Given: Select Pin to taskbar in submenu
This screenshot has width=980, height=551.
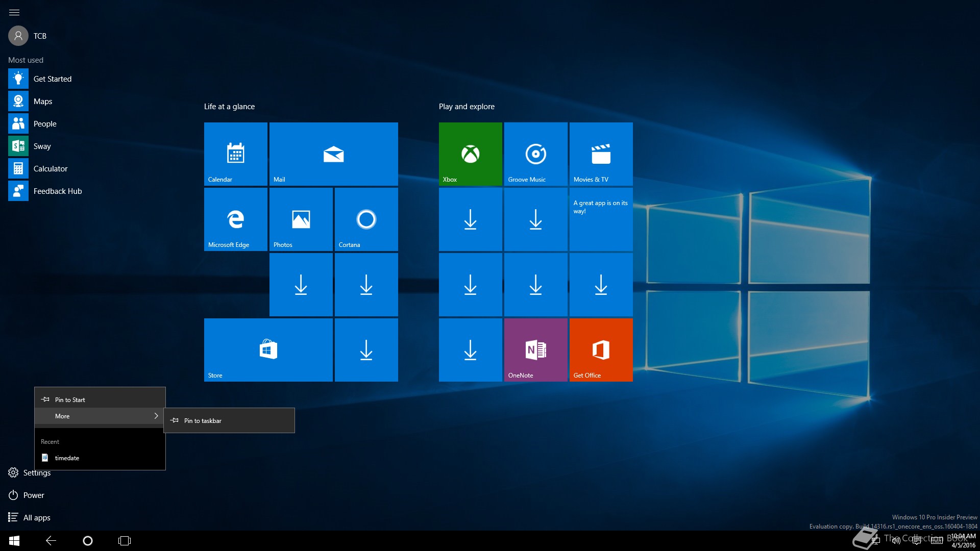Looking at the screenshot, I should click(229, 420).
